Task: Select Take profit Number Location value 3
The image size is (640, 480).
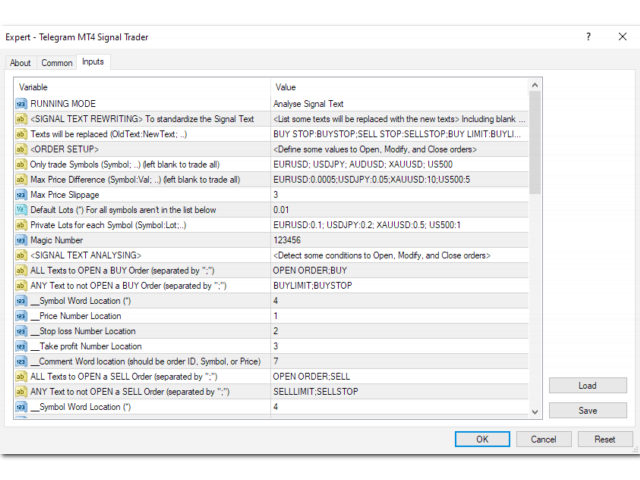Action: click(x=276, y=346)
